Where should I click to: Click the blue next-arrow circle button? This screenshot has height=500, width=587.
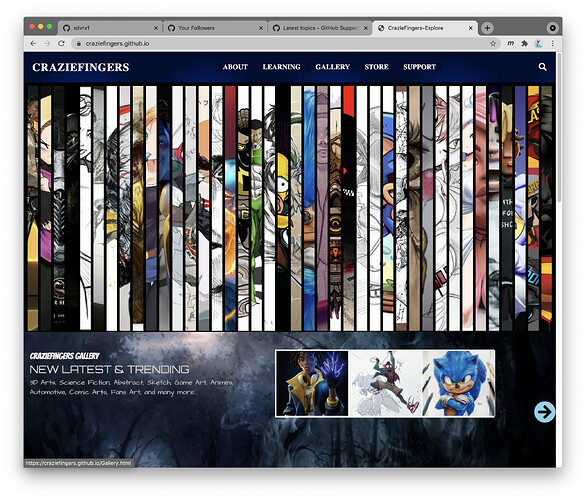click(x=544, y=412)
